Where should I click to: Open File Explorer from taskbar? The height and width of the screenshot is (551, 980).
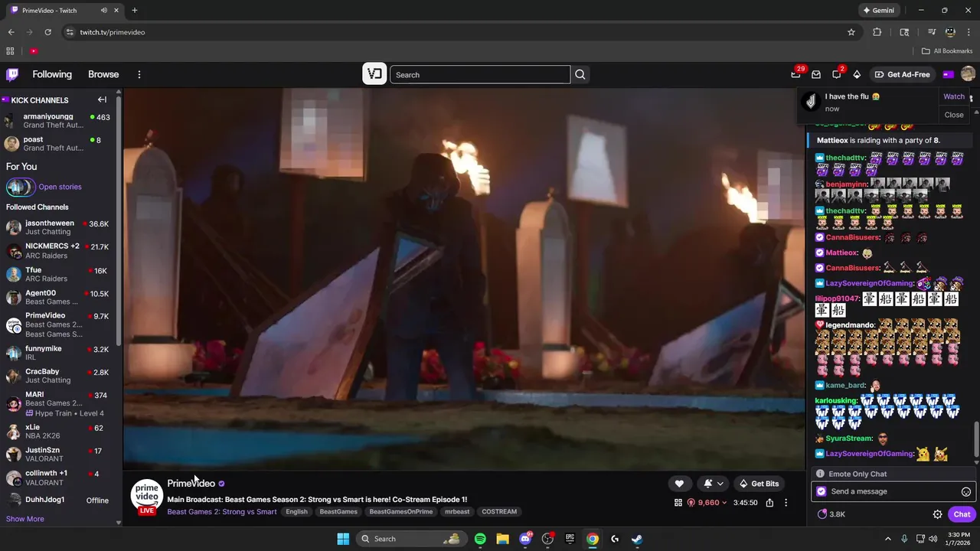click(502, 539)
